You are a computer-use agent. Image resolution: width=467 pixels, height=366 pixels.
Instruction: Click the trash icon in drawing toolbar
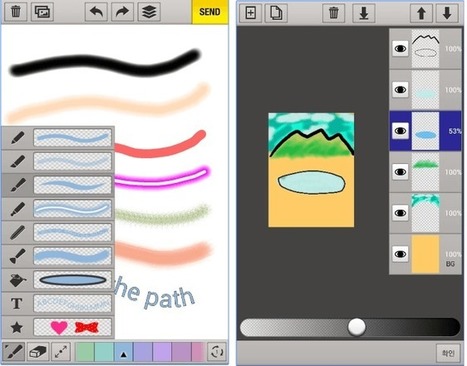tap(15, 12)
